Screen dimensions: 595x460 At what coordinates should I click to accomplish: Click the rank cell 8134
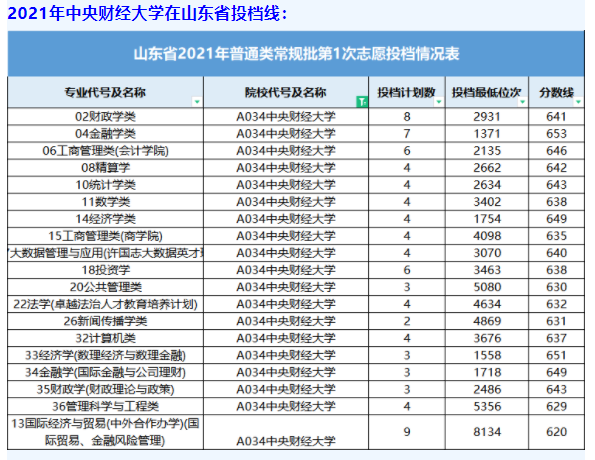[487, 432]
